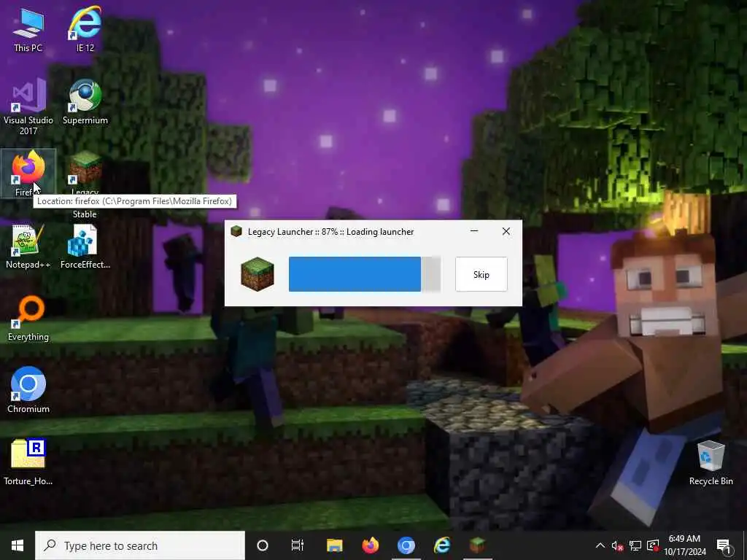The image size is (747, 560).
Task: Click the Legacy Launcher title bar icon
Action: tap(236, 231)
